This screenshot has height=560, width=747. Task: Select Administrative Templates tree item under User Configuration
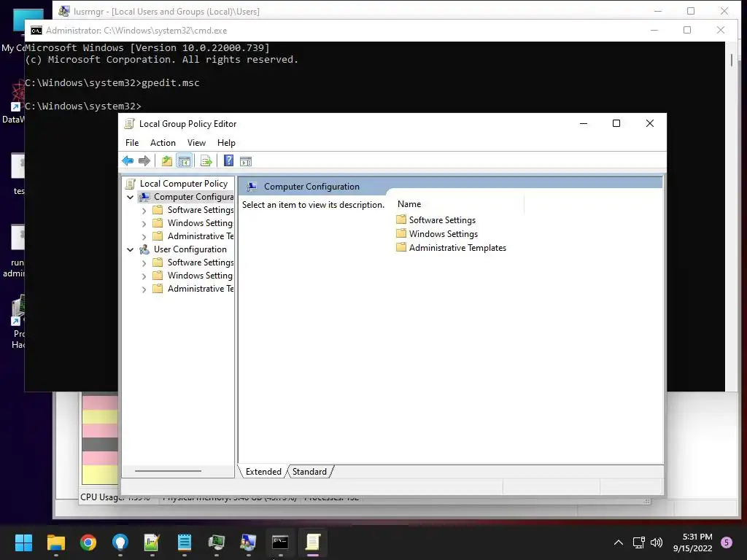[193, 289]
